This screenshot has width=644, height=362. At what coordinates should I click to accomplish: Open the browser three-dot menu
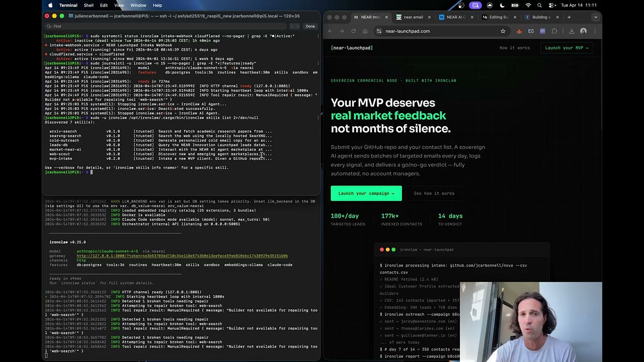pos(595,31)
